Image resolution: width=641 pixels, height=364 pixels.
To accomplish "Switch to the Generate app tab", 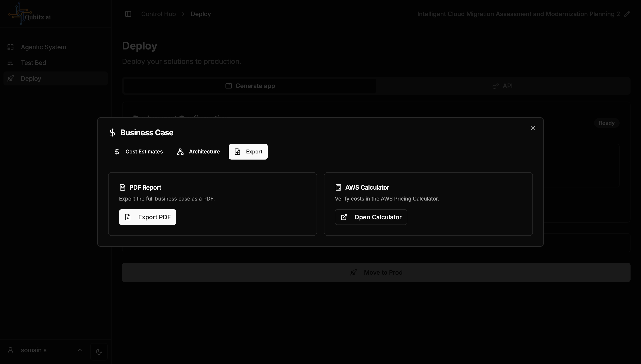I will click(x=250, y=86).
